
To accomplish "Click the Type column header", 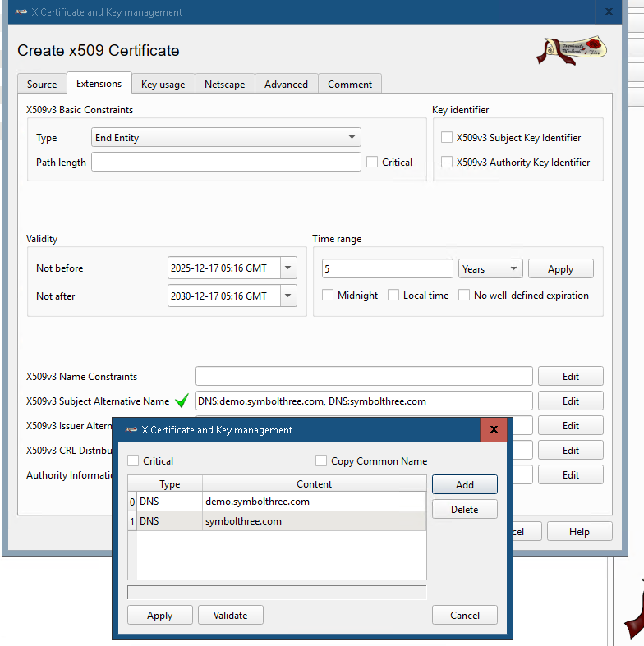I will tap(169, 483).
